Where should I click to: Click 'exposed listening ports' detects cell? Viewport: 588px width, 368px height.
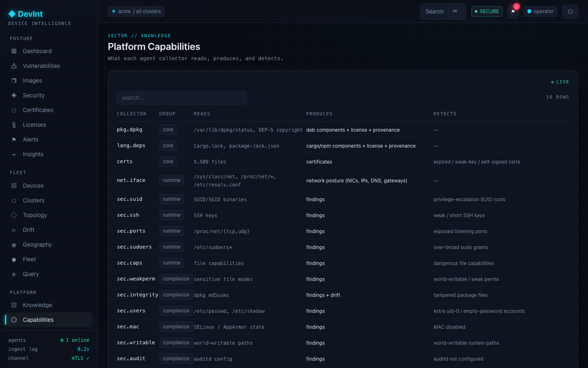coord(461,231)
